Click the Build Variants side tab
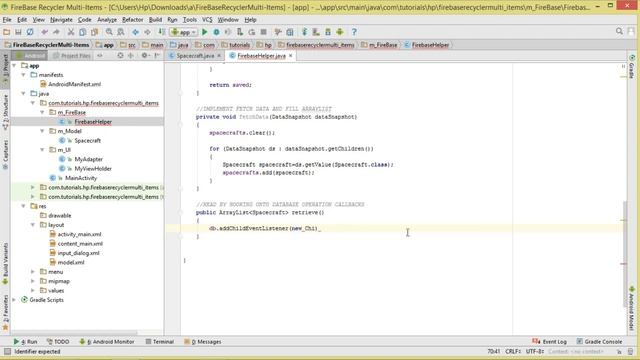 pos(5,264)
